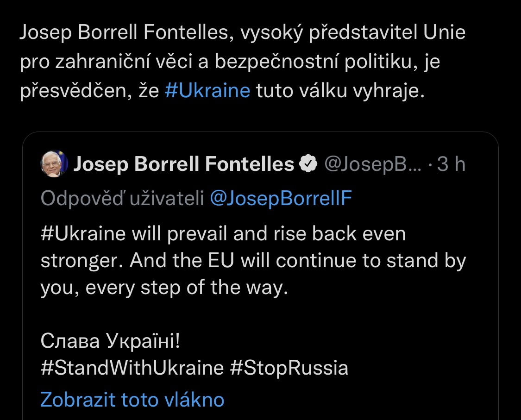The width and height of the screenshot is (521, 420).
Task: Click the "3 h" timestamp
Action: 452,164
